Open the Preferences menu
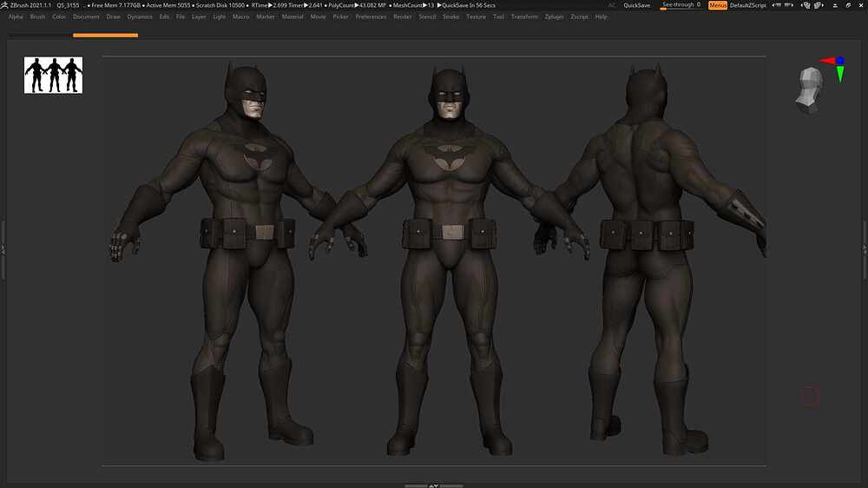Screen dimensions: 868x488 coord(371,16)
